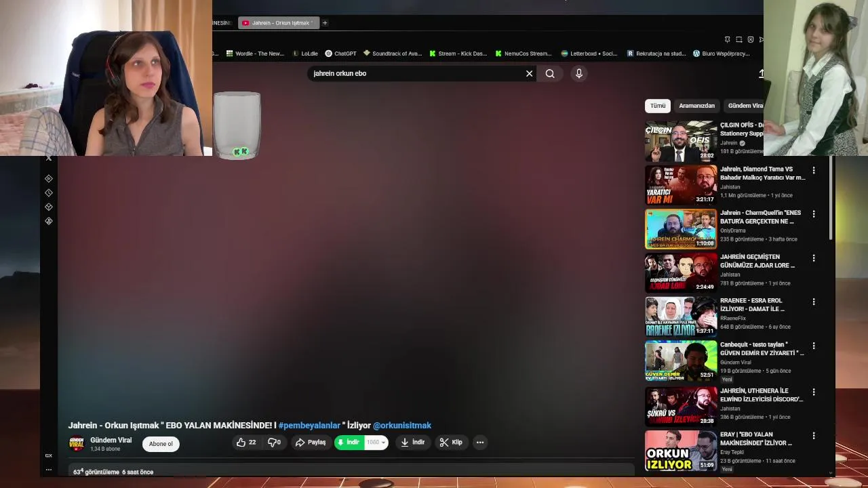The image size is (868, 488).
Task: Click the OnlyDrama channel name
Action: (x=733, y=230)
